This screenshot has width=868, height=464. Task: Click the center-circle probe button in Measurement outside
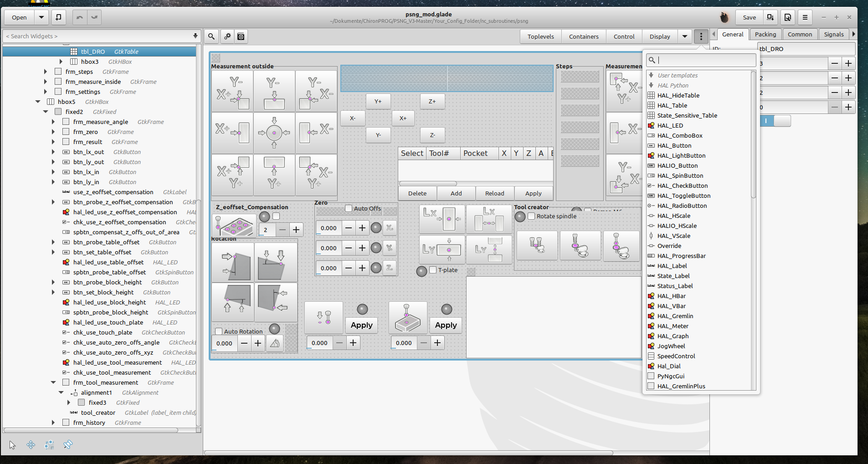(274, 133)
